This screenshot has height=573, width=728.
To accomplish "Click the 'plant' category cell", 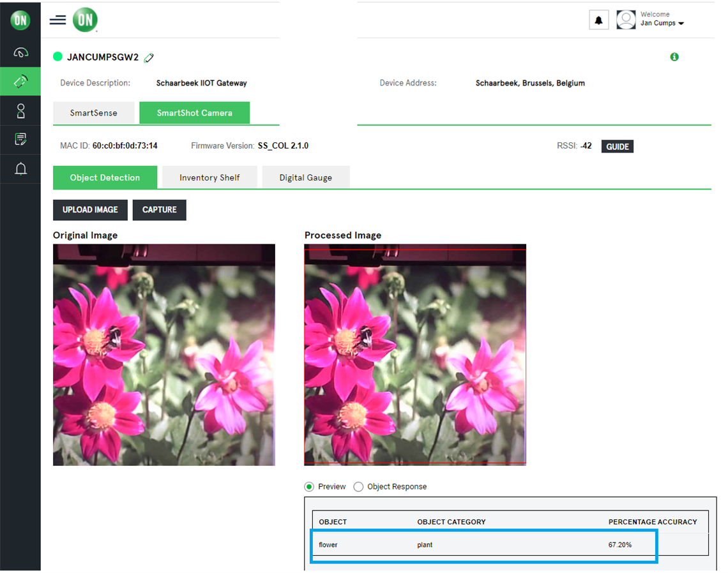I will [x=425, y=545].
